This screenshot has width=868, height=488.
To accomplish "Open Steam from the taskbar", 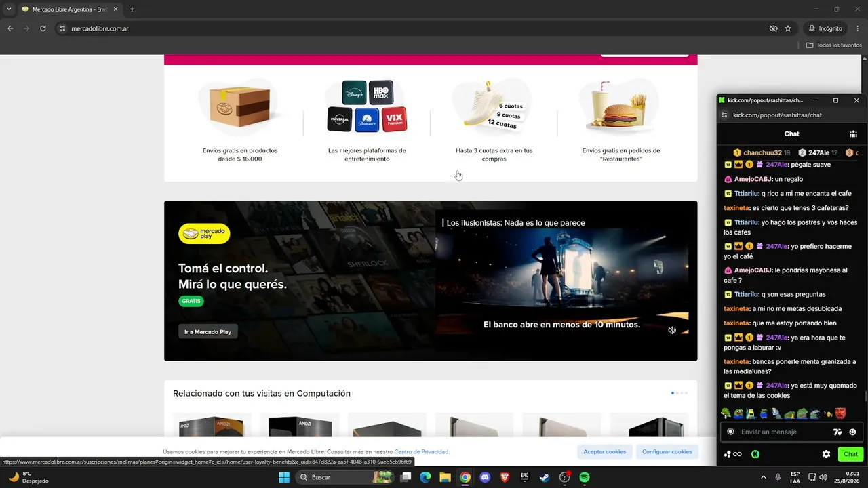I will (x=545, y=477).
